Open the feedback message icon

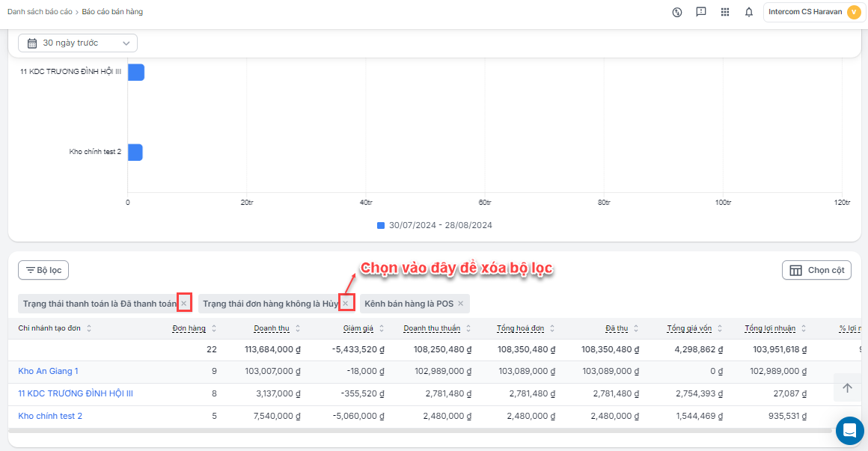point(700,12)
